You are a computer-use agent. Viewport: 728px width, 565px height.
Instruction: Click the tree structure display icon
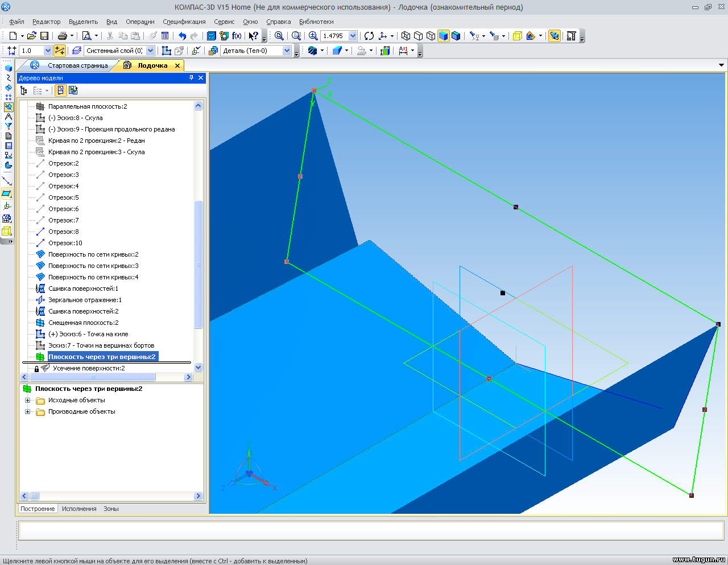pos(23,90)
